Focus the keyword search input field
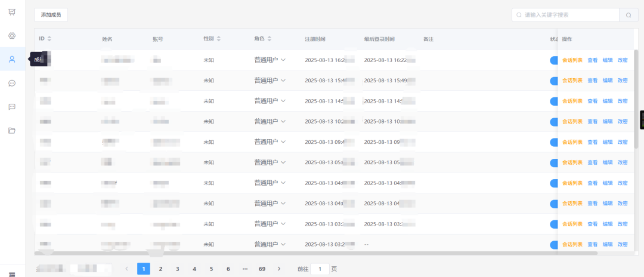Image resolution: width=644 pixels, height=277 pixels. 565,15
